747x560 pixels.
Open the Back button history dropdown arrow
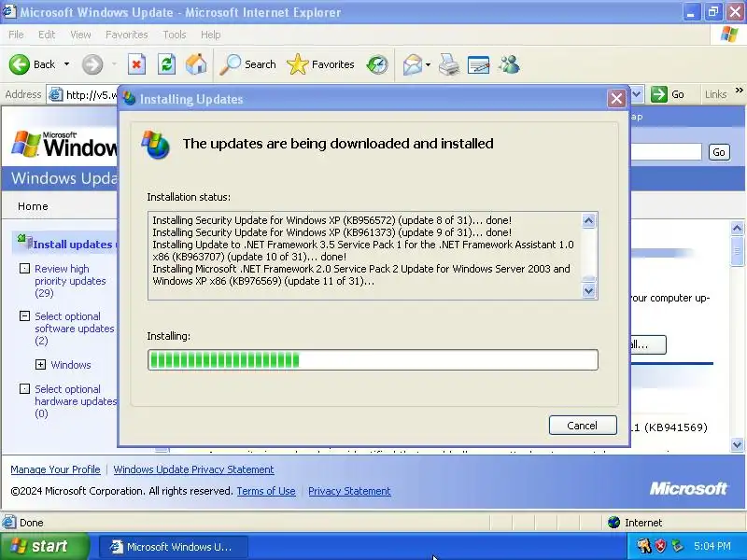pyautogui.click(x=66, y=64)
